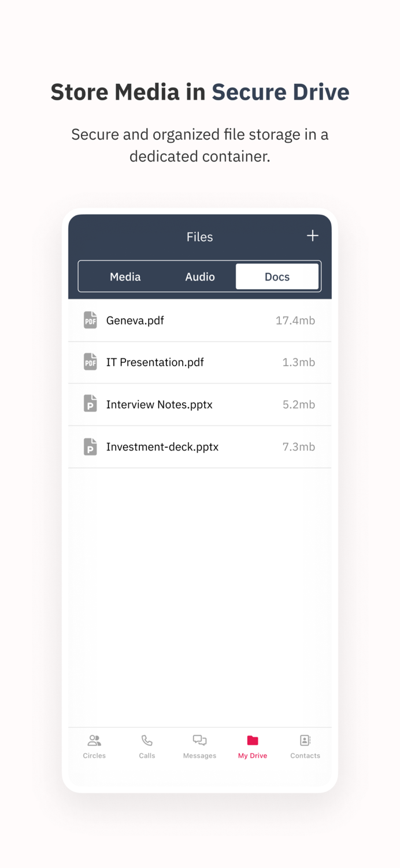Screen dimensions: 400x868
Task: Select the Docs tab
Action: pos(277,277)
